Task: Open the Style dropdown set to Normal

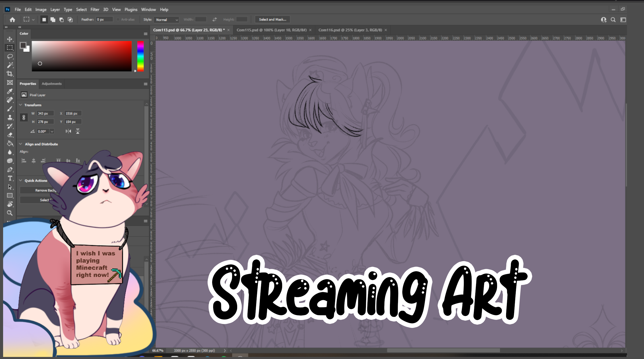Action: 167,20
